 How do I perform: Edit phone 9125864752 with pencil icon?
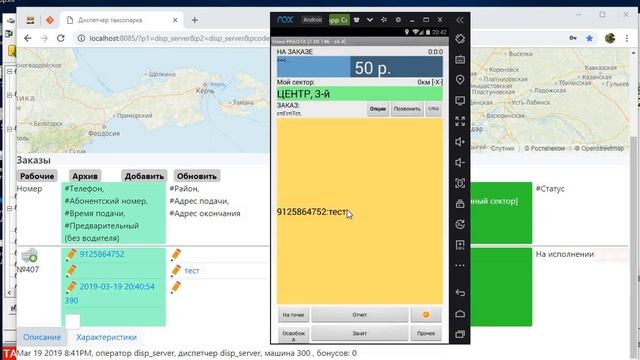(71, 254)
